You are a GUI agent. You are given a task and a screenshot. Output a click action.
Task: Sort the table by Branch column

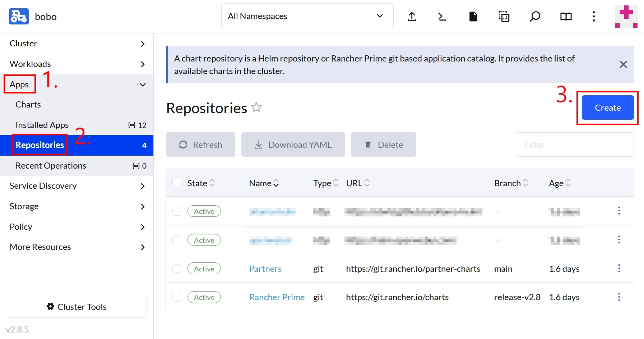511,183
